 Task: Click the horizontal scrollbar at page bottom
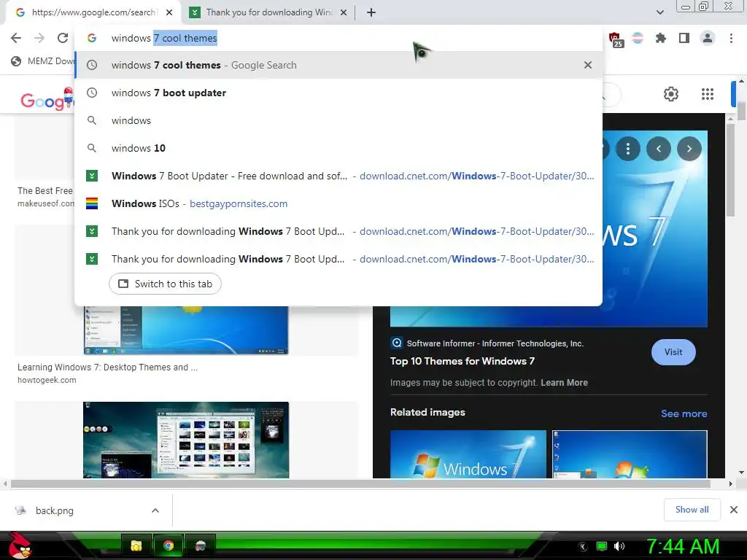coord(360,484)
